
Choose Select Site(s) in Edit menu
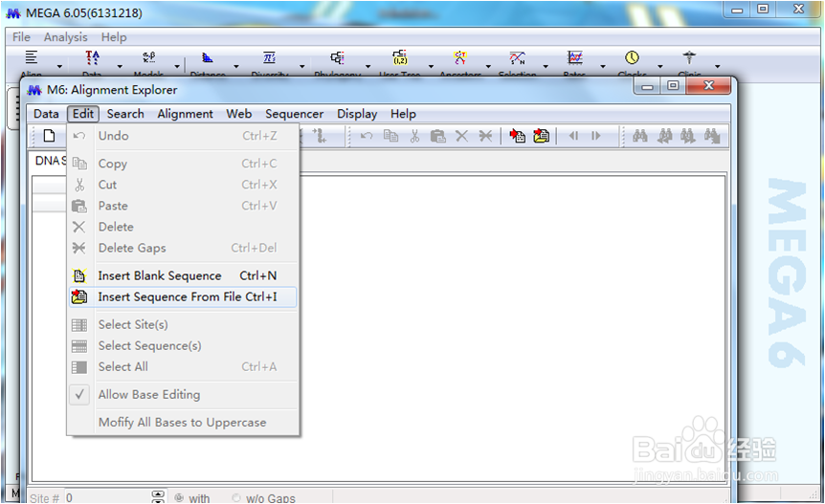[183, 325]
